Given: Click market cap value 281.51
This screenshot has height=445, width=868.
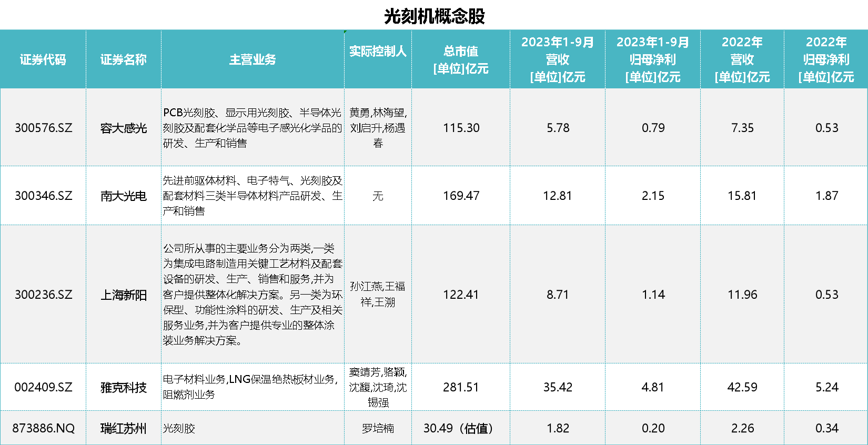Looking at the screenshot, I should [461, 387].
